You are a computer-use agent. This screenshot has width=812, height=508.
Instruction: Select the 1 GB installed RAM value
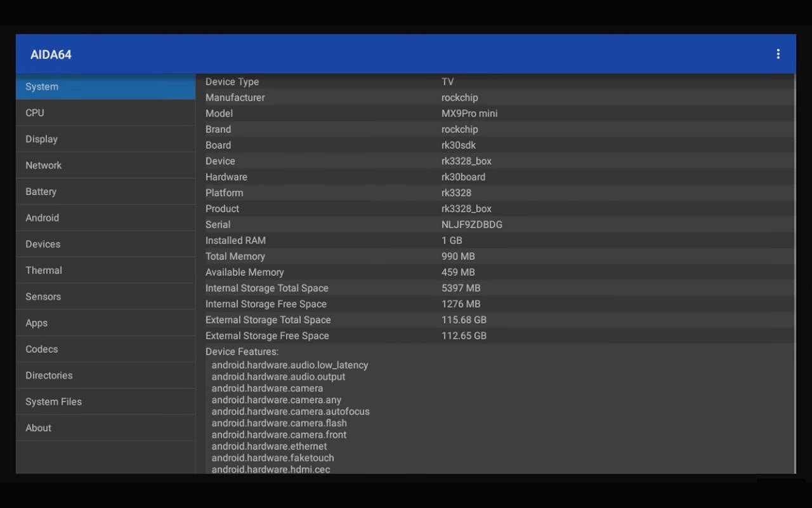coord(452,241)
